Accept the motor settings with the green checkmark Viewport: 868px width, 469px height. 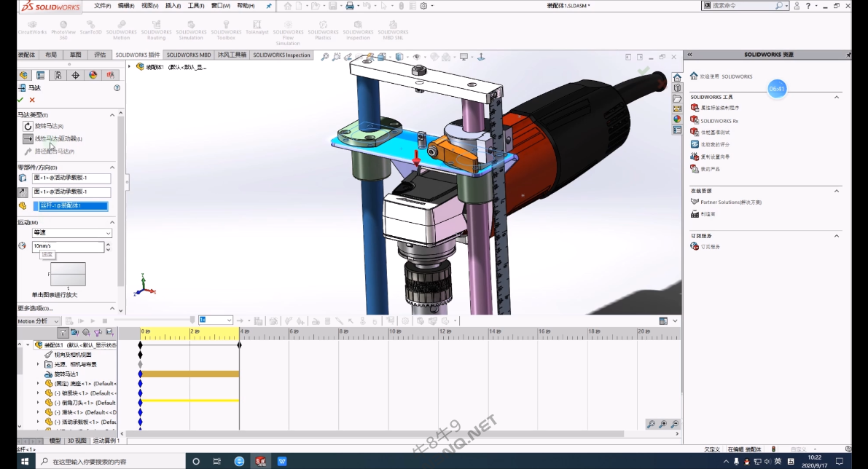[20, 100]
